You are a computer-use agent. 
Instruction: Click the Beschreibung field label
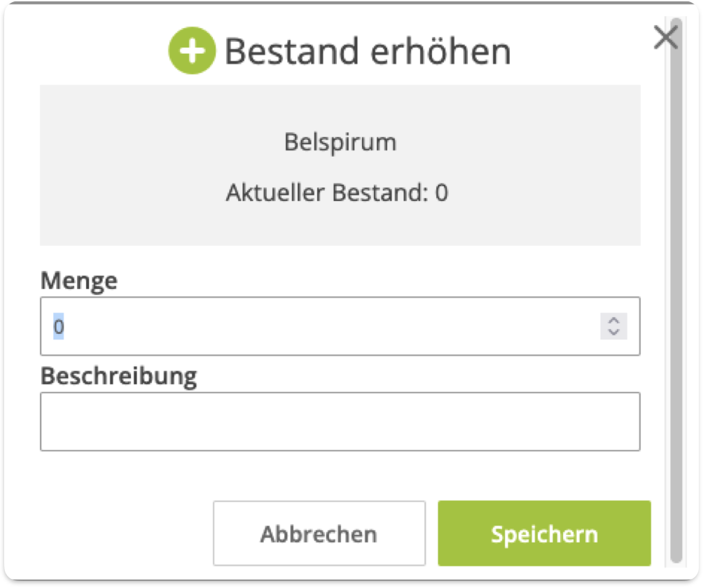pos(118,376)
